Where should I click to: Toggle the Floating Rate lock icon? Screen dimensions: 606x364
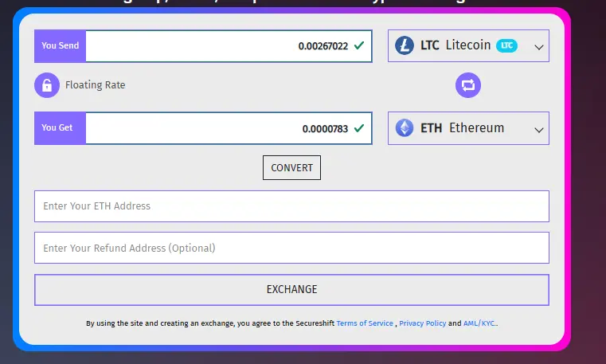[x=47, y=85]
